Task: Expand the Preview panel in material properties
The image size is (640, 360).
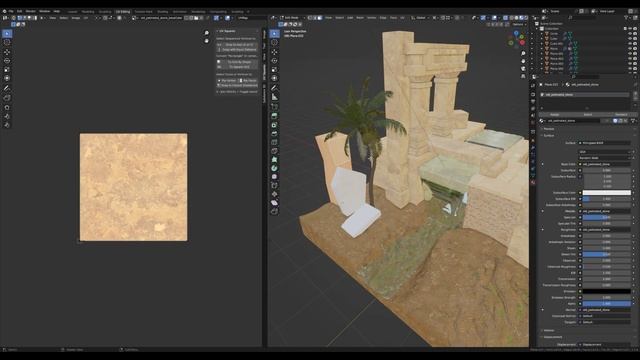Action: pos(549,129)
